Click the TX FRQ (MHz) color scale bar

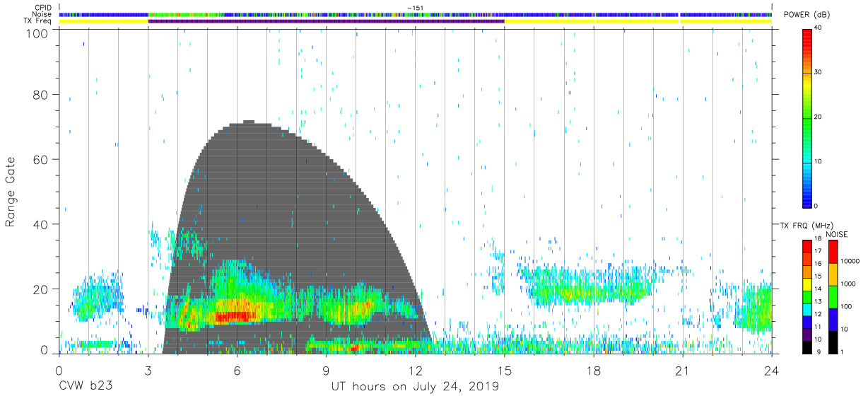808,296
